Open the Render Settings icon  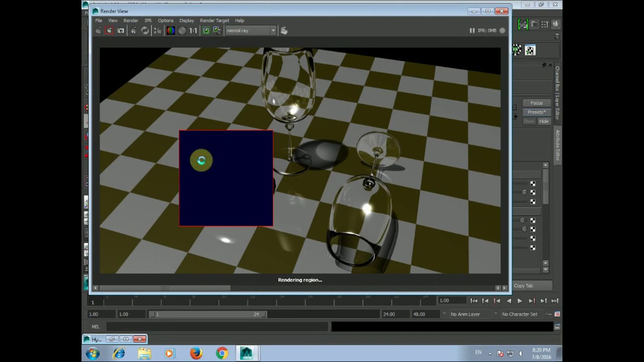pyautogui.click(x=157, y=31)
